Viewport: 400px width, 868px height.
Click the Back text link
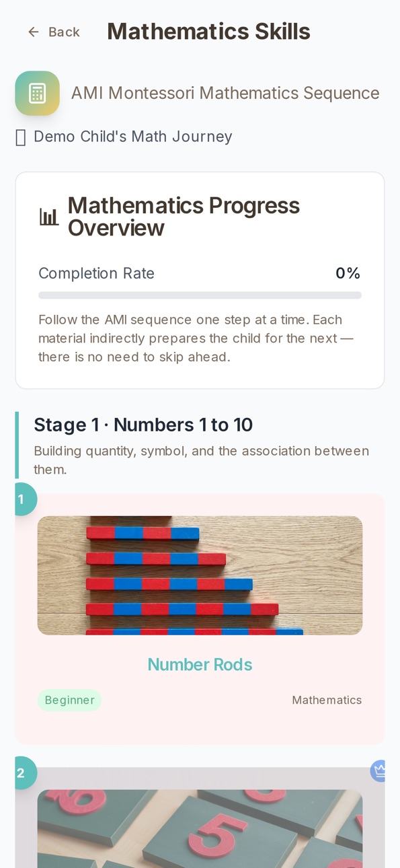64,32
